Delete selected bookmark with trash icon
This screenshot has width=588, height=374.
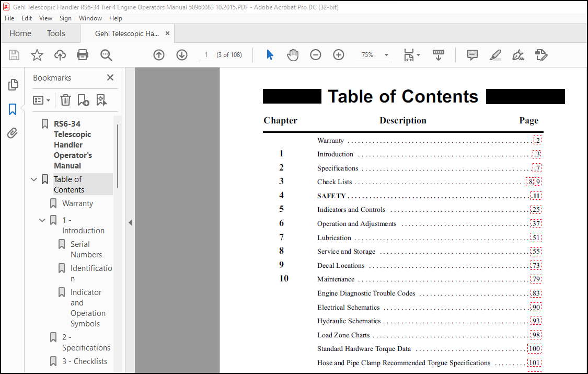pos(66,100)
